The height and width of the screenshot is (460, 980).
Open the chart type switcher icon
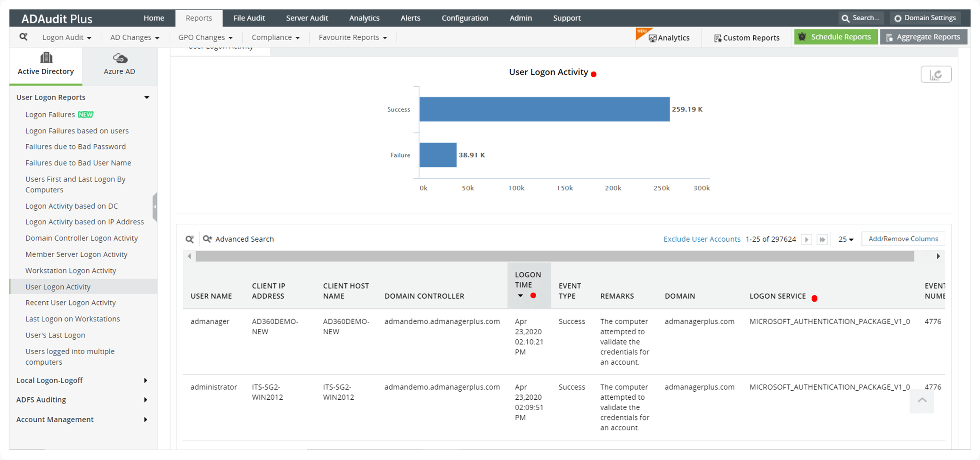(x=936, y=74)
